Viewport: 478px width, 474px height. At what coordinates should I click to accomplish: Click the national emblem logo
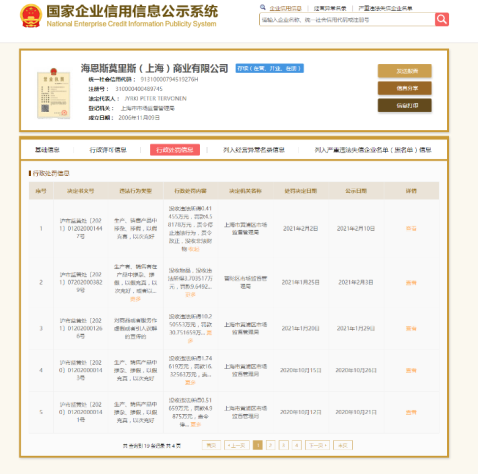pos(31,16)
